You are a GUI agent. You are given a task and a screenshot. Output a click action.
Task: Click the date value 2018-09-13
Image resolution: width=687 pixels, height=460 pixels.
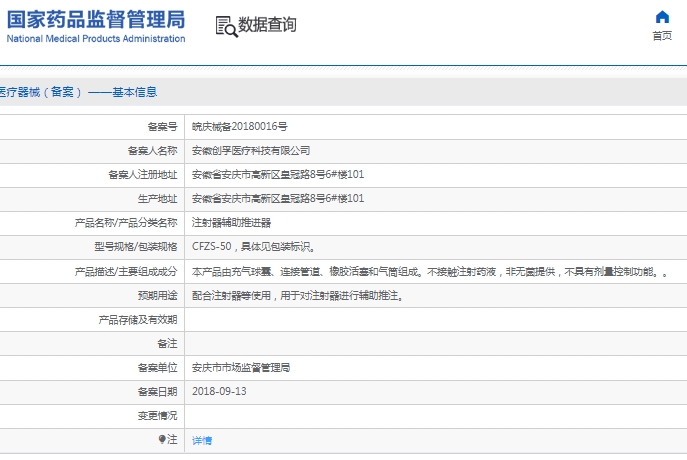pos(219,391)
